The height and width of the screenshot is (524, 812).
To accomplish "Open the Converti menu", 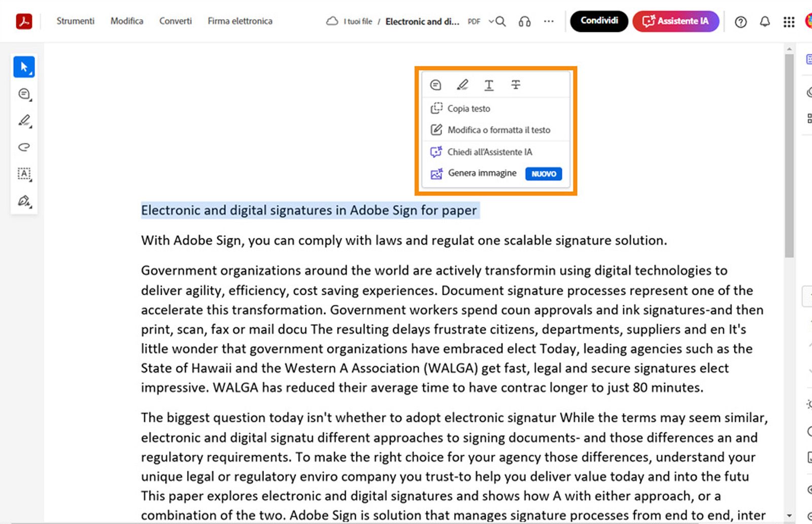I will click(x=175, y=21).
